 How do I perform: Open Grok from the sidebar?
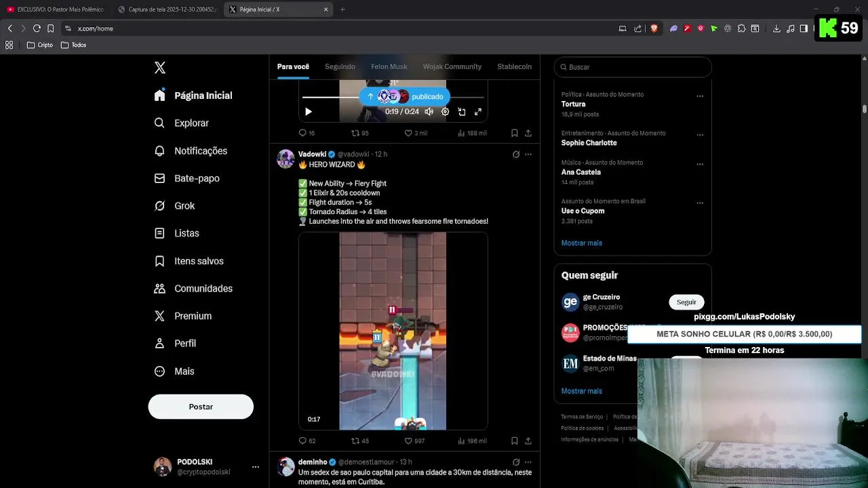175,206
